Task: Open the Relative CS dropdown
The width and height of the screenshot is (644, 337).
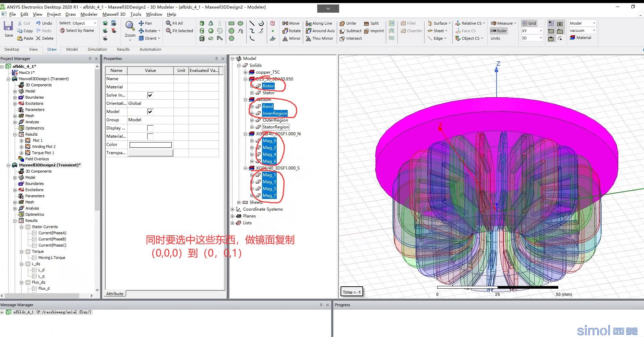Action: (x=470, y=23)
